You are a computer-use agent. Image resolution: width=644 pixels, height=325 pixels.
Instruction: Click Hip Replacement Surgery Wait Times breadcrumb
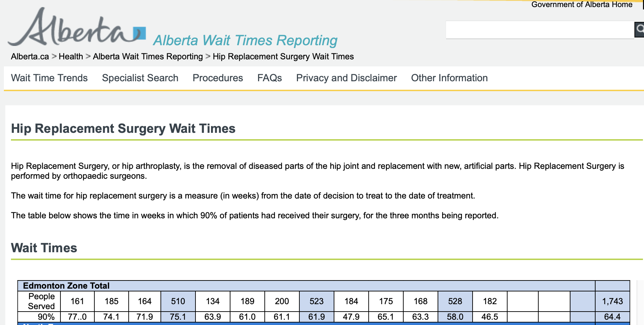coord(283,57)
